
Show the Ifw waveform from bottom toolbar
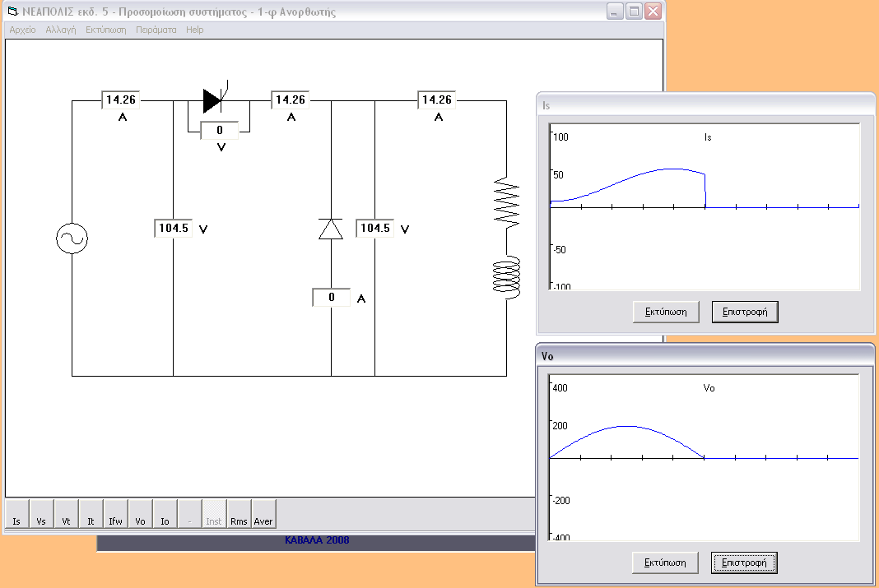coord(115,514)
